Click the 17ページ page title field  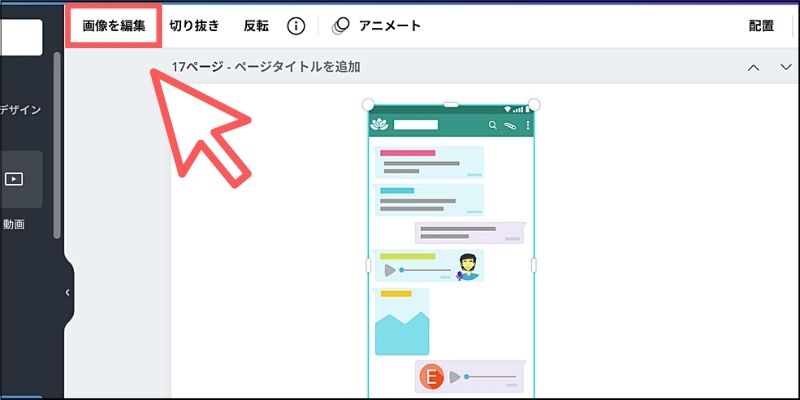click(x=266, y=66)
